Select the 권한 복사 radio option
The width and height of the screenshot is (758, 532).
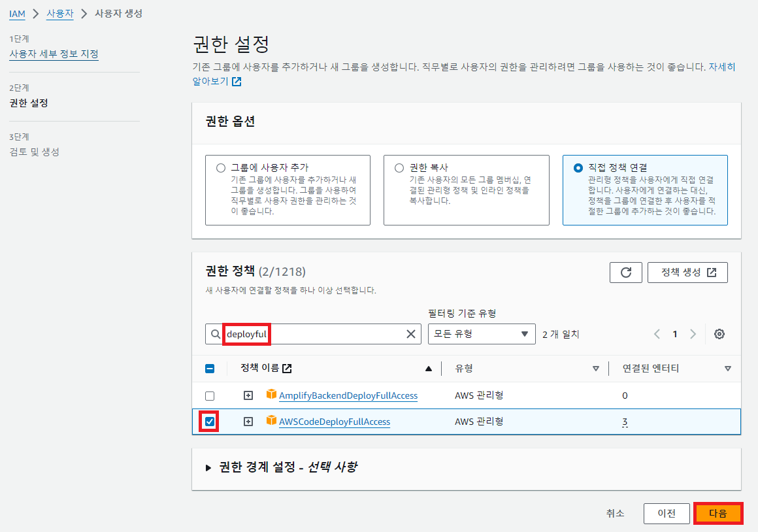point(399,168)
